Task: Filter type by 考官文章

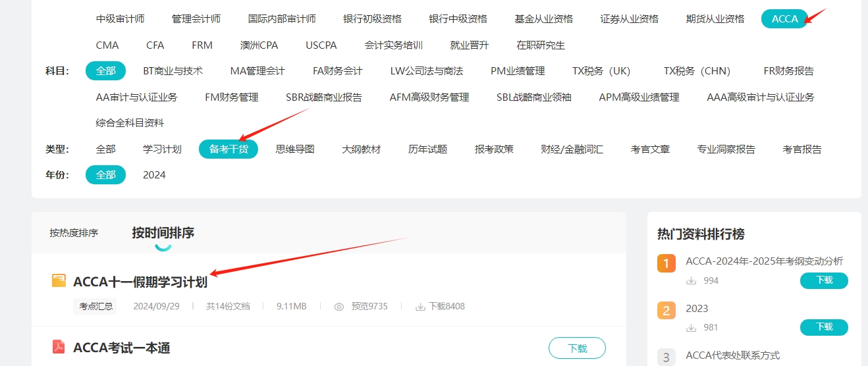Action: (x=650, y=149)
